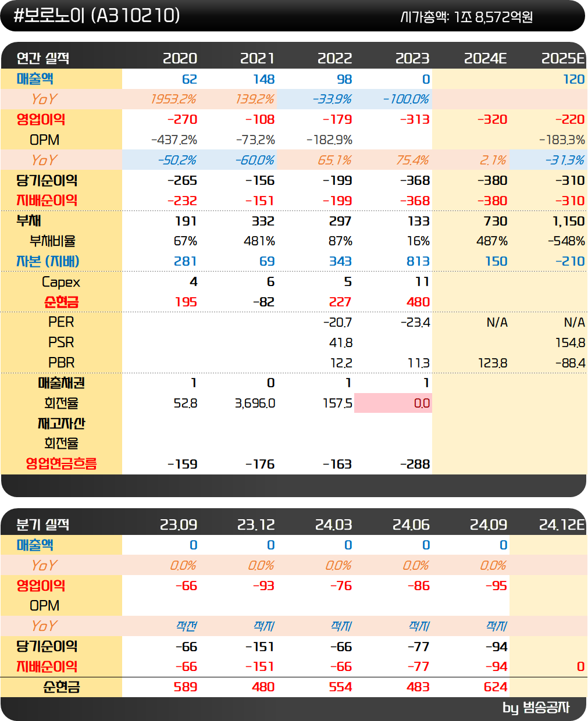Click the 2023 operating profit -313
The image size is (588, 721).
pos(415,119)
